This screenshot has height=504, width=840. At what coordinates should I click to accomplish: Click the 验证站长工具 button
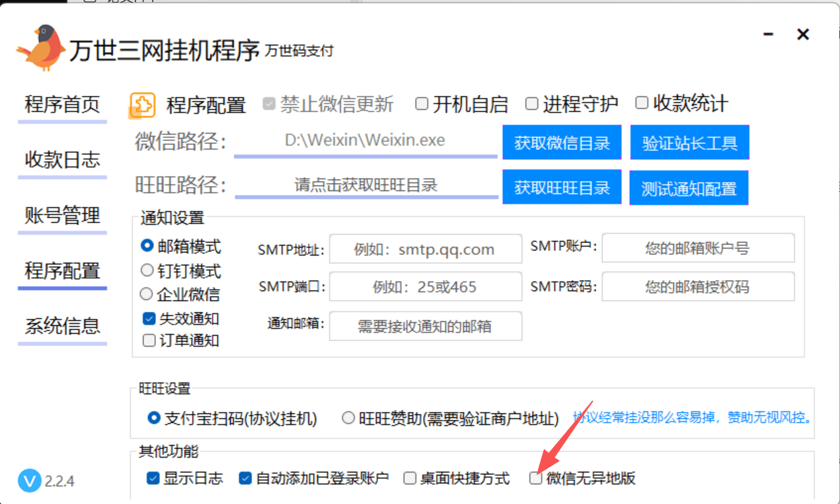pos(689,143)
